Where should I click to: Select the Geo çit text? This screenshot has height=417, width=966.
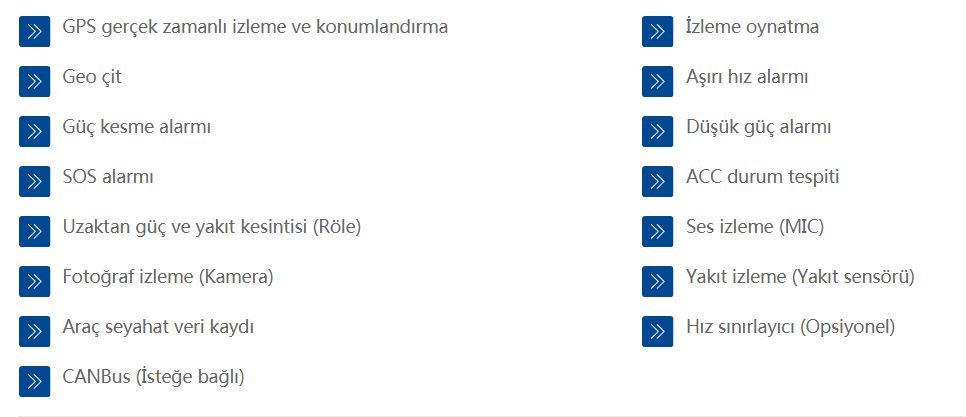pos(92,78)
